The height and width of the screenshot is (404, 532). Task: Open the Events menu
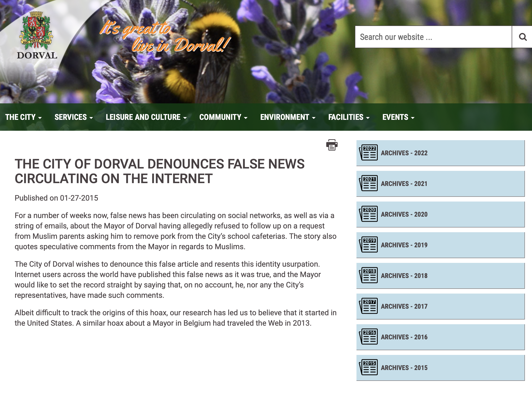click(398, 117)
